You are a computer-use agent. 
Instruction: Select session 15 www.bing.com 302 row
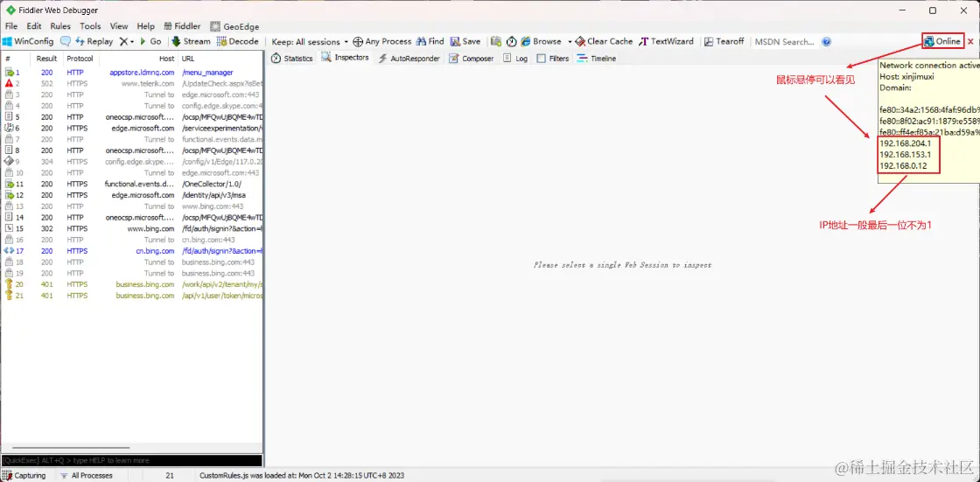click(132, 228)
